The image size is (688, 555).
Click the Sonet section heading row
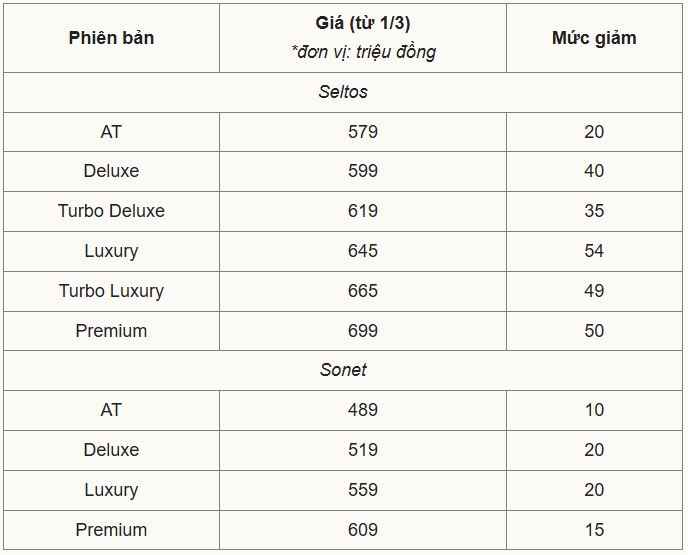point(343,370)
